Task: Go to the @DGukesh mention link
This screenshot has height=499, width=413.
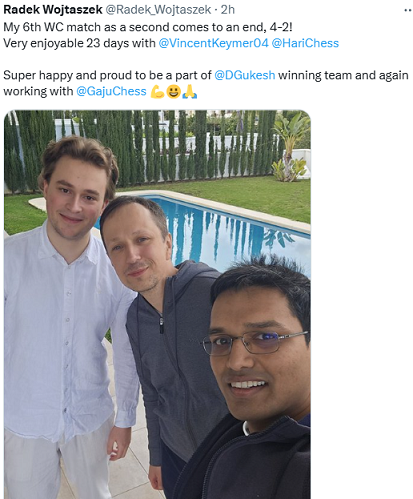Action: (x=245, y=75)
